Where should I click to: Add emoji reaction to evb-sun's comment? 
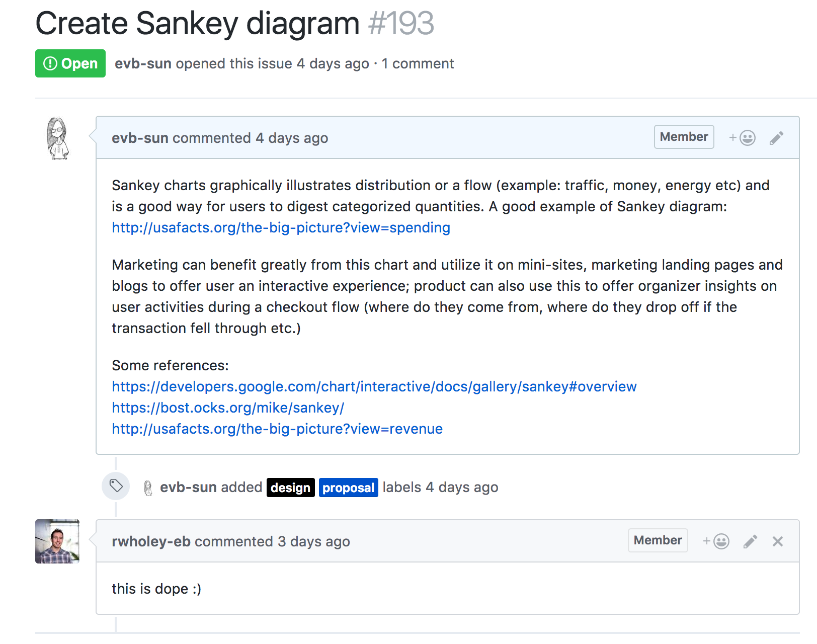tap(743, 138)
